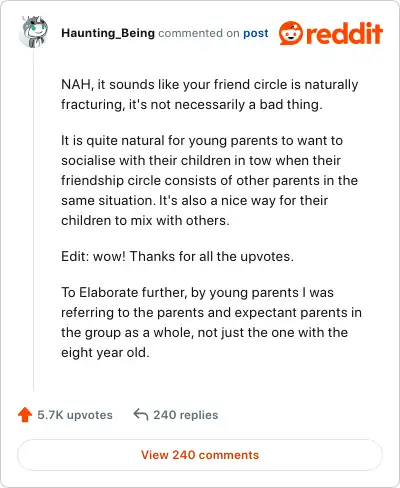The image size is (400, 488).
Task: Click the "Edit: wow! Thanks for all the upvotes." line
Action: tap(177, 256)
